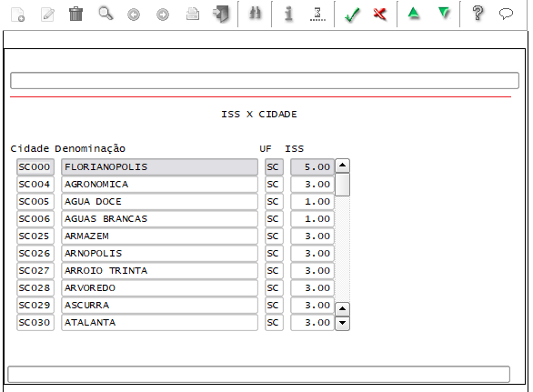
Task: Select city code SC004
Action: click(35, 185)
